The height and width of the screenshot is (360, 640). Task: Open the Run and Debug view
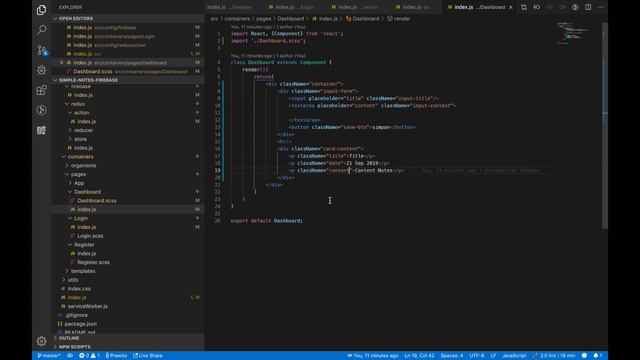point(41,70)
